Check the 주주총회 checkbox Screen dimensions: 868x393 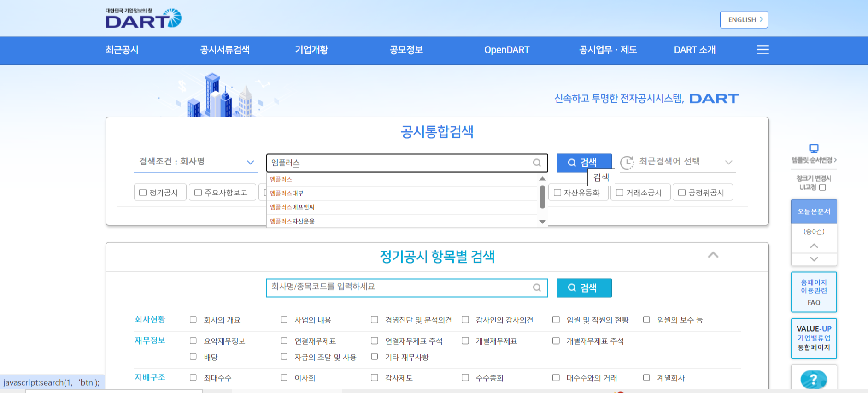tap(465, 377)
